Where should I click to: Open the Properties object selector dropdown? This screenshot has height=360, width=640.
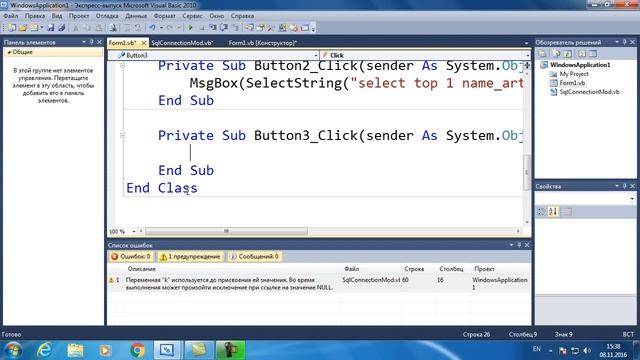coord(632,198)
